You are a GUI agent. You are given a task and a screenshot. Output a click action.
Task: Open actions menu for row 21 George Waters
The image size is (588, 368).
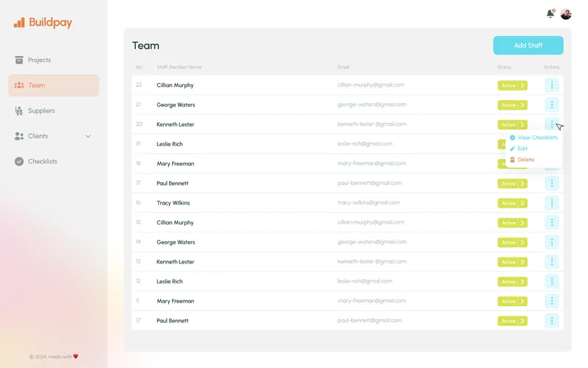click(x=552, y=105)
